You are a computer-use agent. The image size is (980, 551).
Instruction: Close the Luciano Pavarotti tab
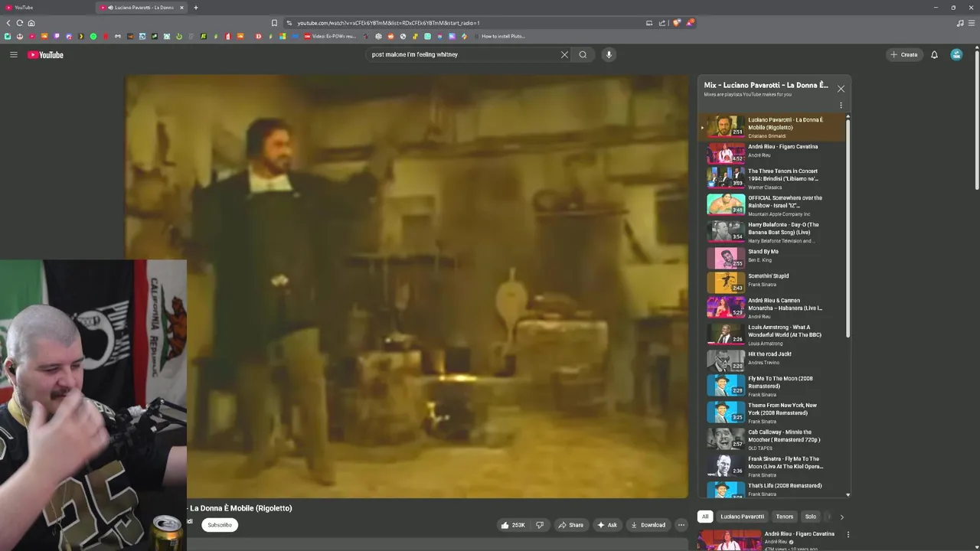click(181, 8)
